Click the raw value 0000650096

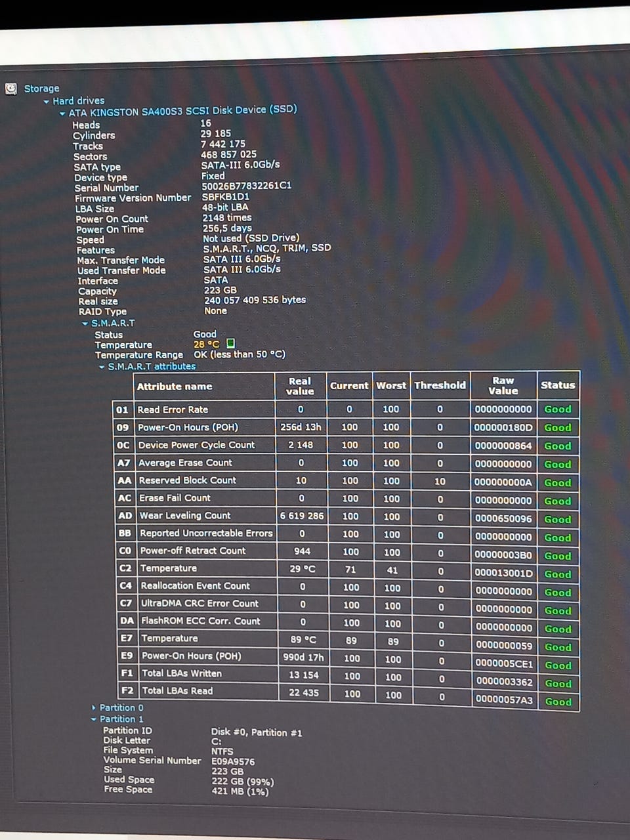pyautogui.click(x=504, y=518)
